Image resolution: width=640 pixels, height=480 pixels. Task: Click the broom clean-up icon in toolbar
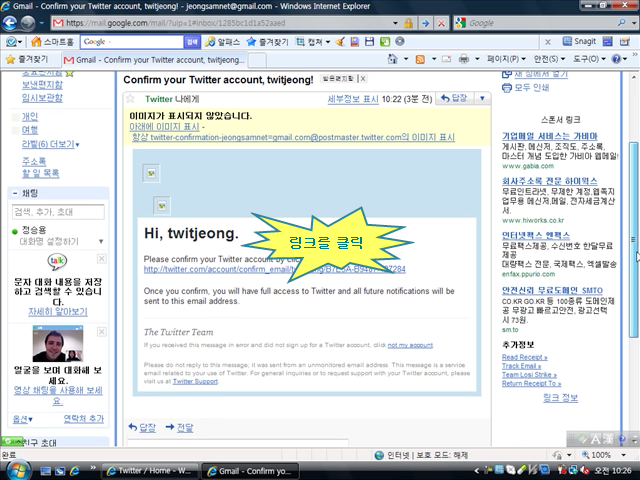pyautogui.click(x=340, y=42)
